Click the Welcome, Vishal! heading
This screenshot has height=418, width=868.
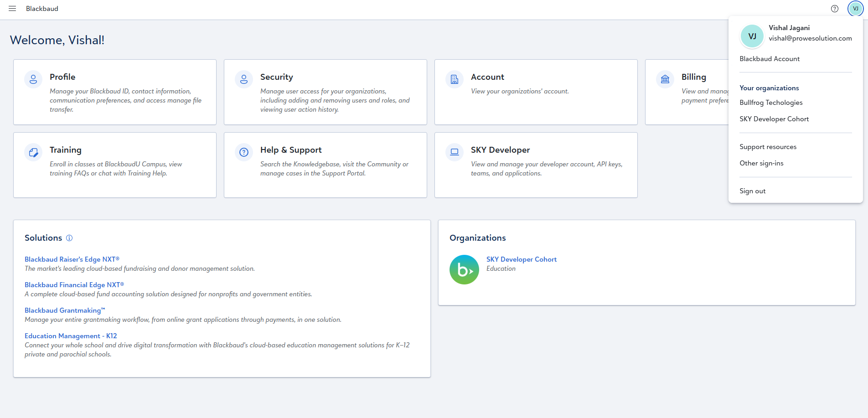pyautogui.click(x=57, y=40)
